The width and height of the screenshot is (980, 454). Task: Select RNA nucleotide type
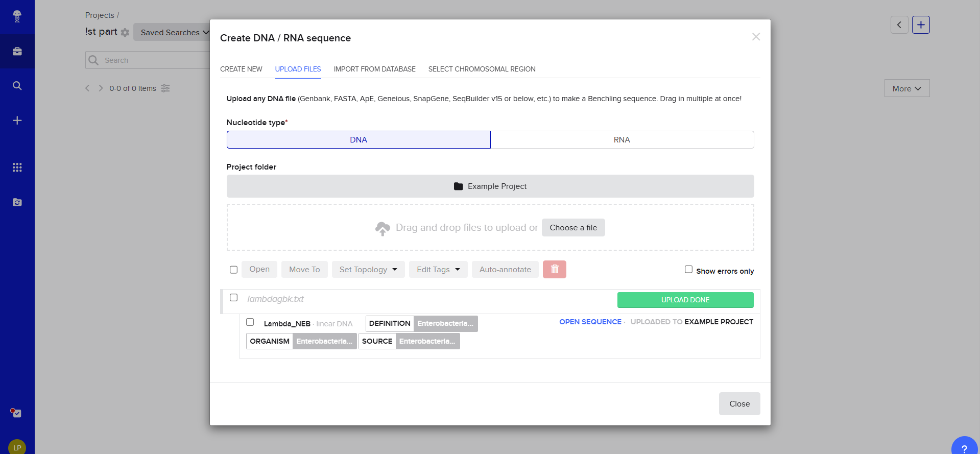tap(622, 140)
